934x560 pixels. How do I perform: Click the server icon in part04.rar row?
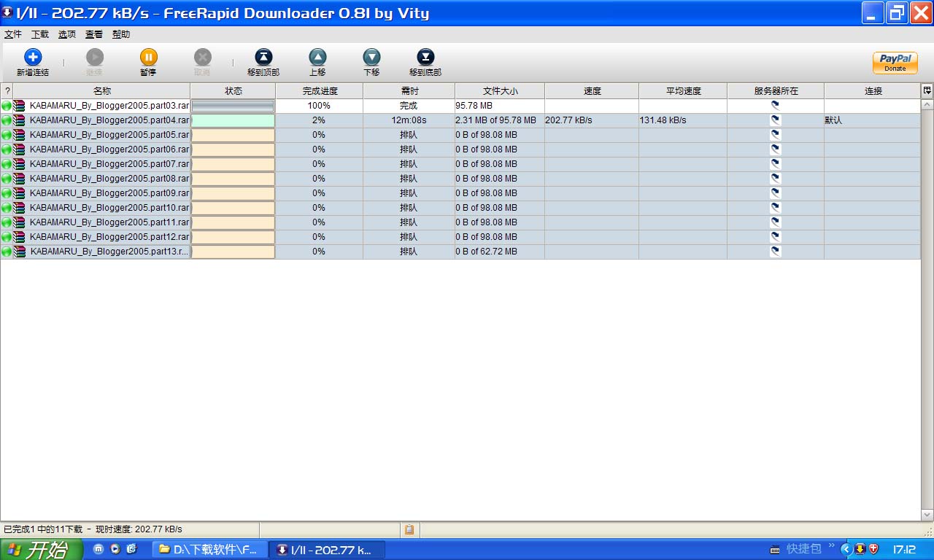click(776, 120)
